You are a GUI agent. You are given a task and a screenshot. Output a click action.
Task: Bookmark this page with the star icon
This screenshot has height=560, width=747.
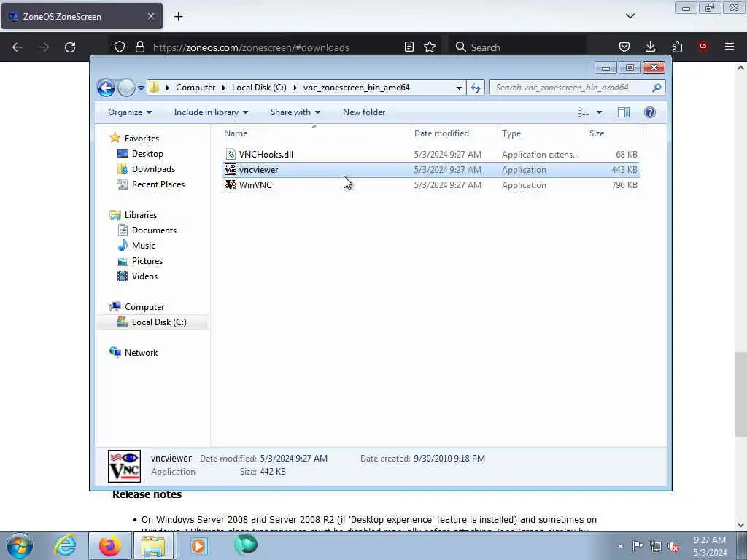[x=430, y=47]
